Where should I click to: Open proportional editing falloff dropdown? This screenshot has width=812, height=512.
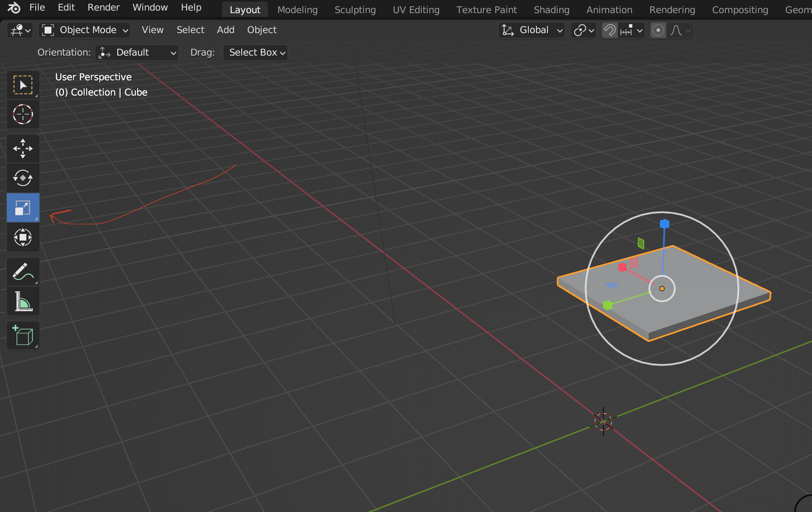click(x=679, y=30)
